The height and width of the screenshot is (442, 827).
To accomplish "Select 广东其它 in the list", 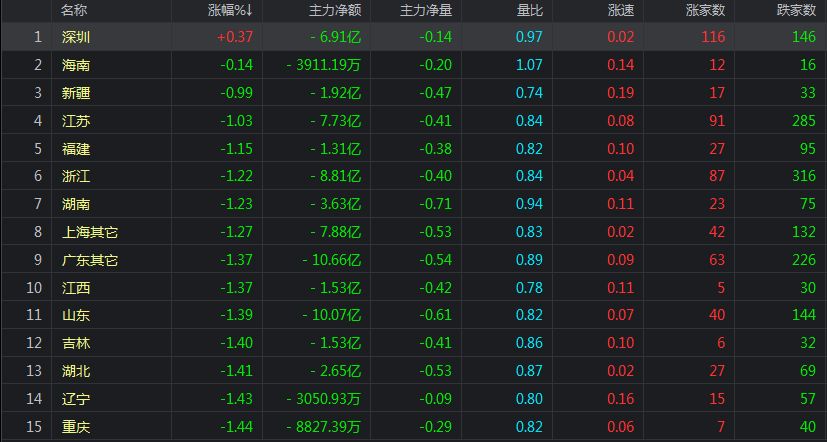I will 90,260.
